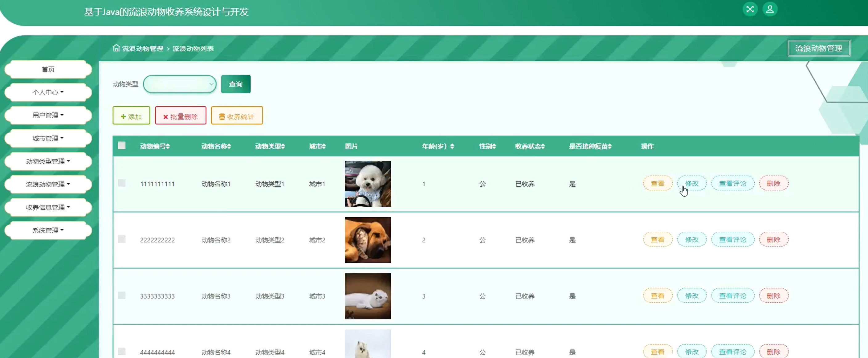This screenshot has width=868, height=358.
Task: Click the 动物名称1 cell
Action: pyautogui.click(x=216, y=184)
